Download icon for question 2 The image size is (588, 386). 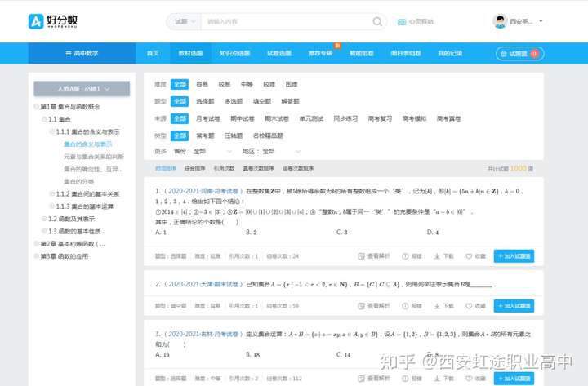(x=437, y=306)
